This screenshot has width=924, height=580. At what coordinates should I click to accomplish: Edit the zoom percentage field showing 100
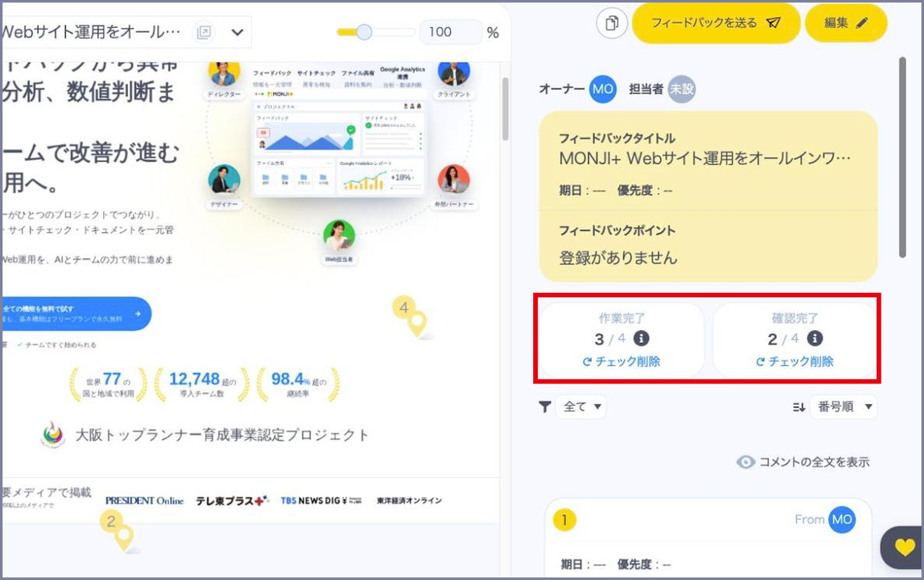tap(450, 32)
